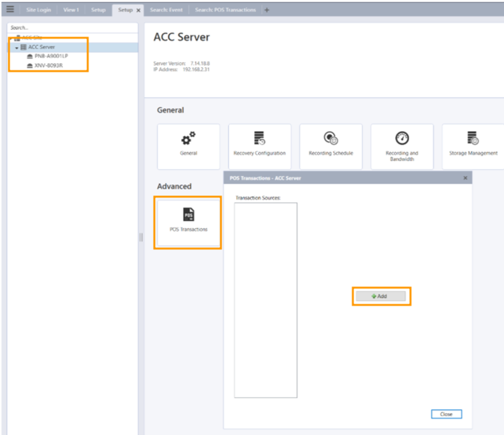Collapse the ACC Server tree node
The image size is (504, 435).
(17, 47)
